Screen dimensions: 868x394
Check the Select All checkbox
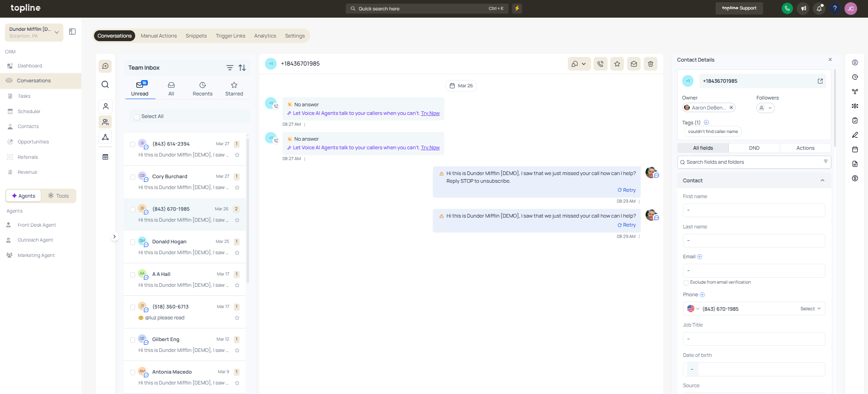click(x=137, y=117)
